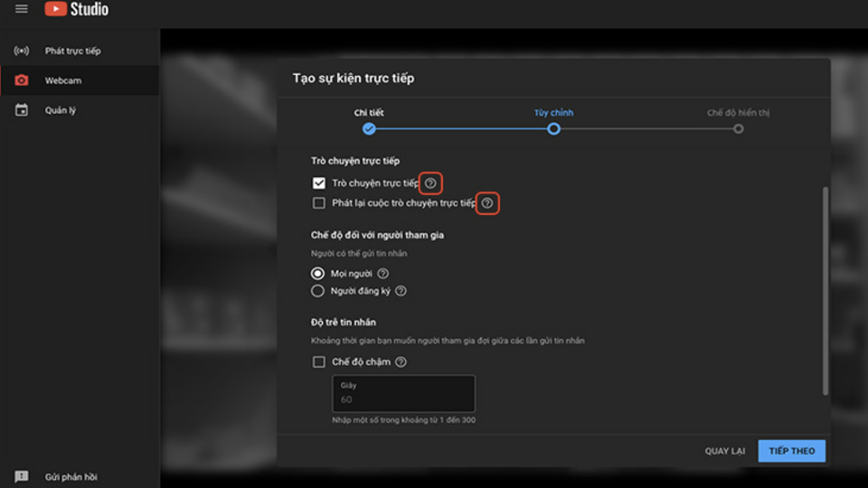This screenshot has height=488, width=868.
Task: Click the Webcam camera icon
Action: 22,80
